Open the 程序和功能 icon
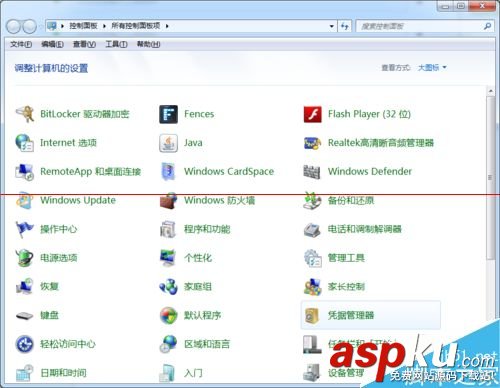This screenshot has height=388, width=500. [x=169, y=229]
